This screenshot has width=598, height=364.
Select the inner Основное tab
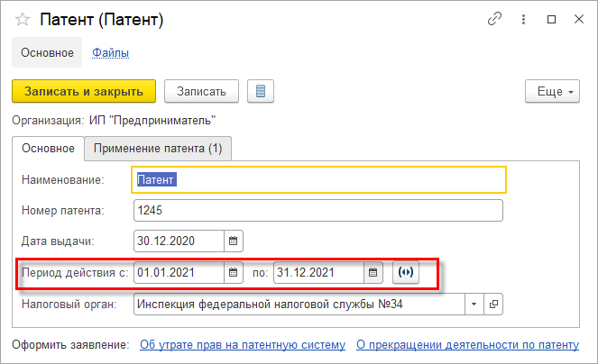pyautogui.click(x=48, y=148)
